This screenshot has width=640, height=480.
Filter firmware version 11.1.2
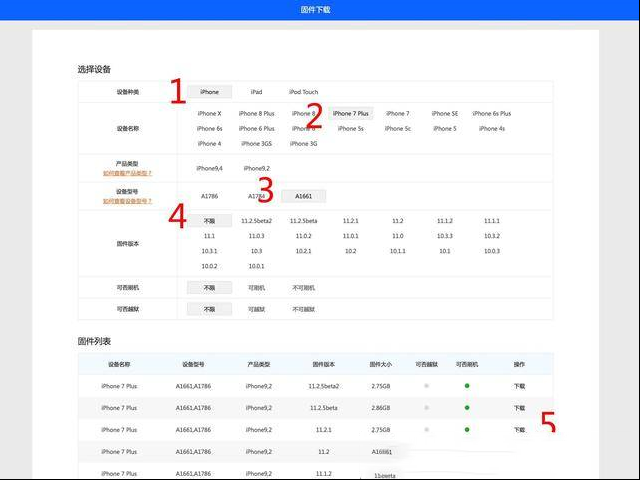click(445, 221)
